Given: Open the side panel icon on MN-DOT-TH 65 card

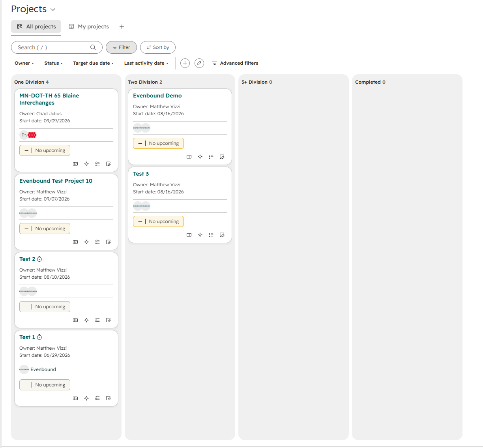Looking at the screenshot, I should [x=75, y=164].
